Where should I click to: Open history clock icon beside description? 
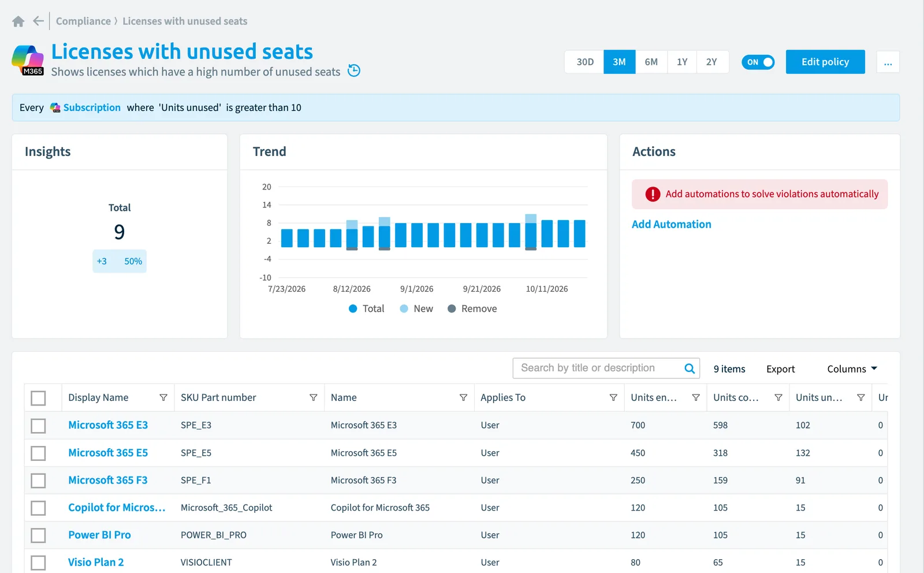pos(354,70)
